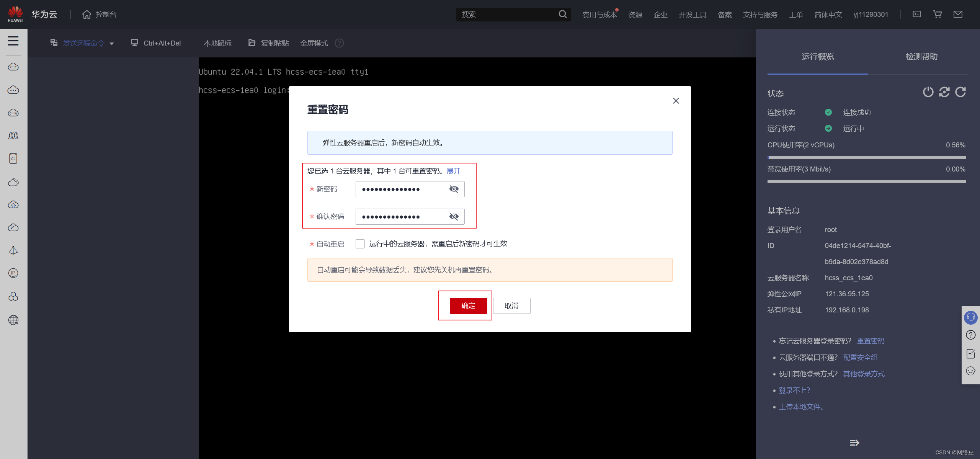Open the shopping cart icon
The height and width of the screenshot is (459, 980).
937,14
